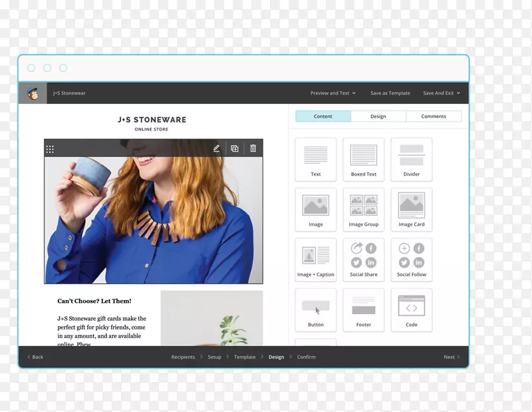The width and height of the screenshot is (532, 412).
Task: Click the drag handle grid icon on image block
Action: (x=50, y=149)
